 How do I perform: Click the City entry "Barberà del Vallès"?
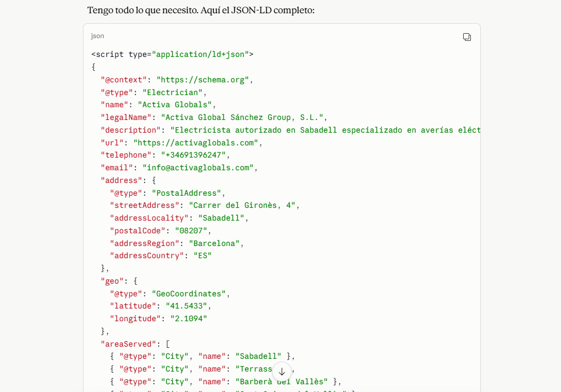tap(226, 381)
